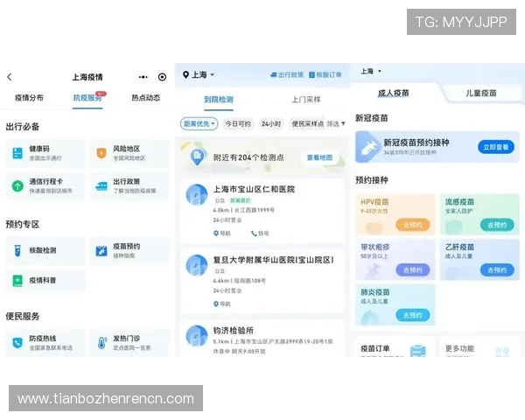Screen dimensions: 525x420
Task: Select the 抗疫服务 tab
Action: (x=87, y=98)
